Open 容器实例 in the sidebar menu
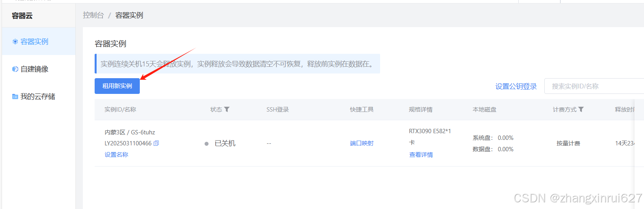Image resolution: width=644 pixels, height=209 pixels. 38,41
